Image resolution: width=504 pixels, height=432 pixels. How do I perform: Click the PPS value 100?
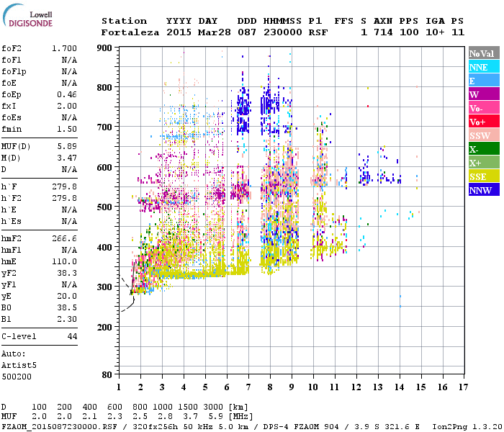pyautogui.click(x=409, y=32)
